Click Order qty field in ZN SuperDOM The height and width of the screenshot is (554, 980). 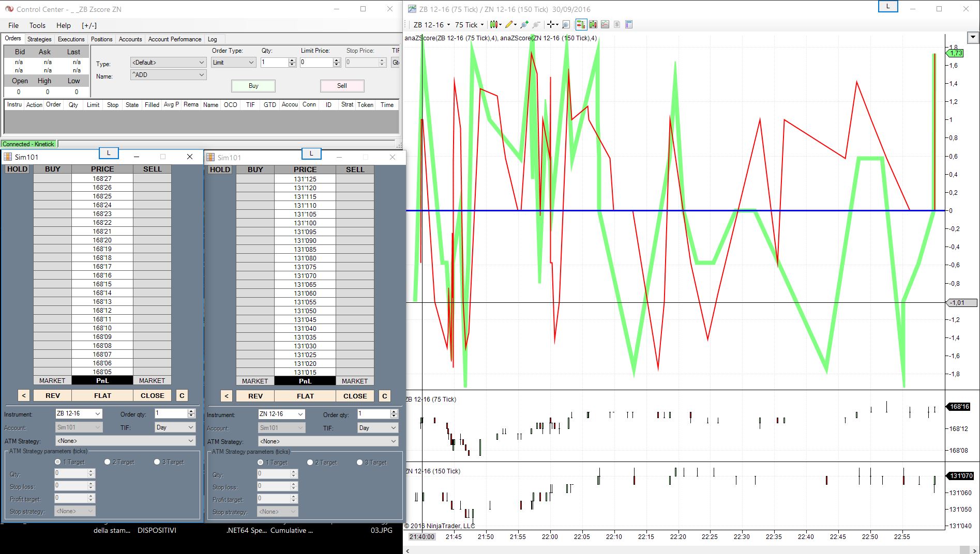373,414
